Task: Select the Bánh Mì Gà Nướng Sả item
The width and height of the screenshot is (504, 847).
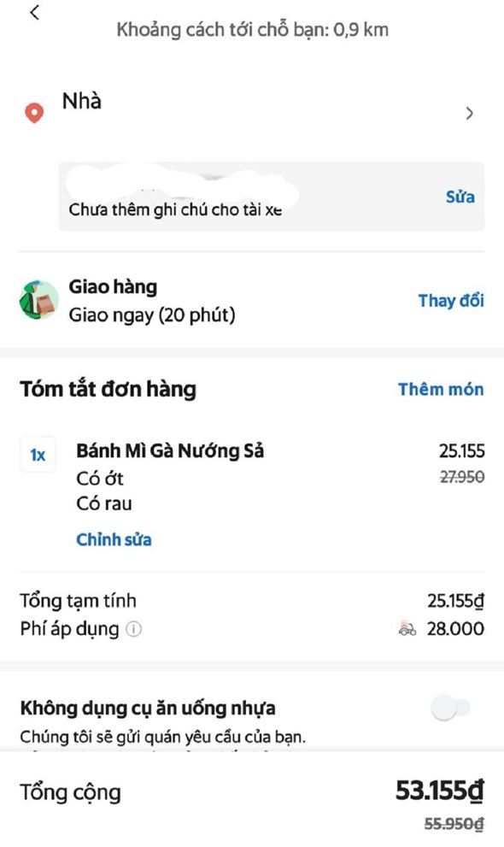Action: pyautogui.click(x=170, y=450)
